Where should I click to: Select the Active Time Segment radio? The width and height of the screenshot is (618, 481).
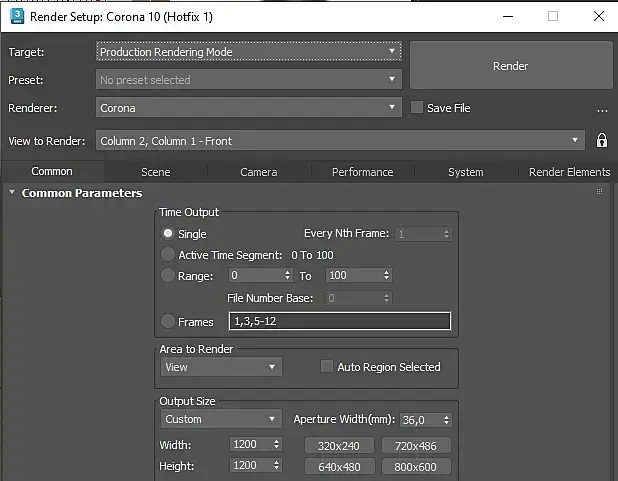click(168, 255)
